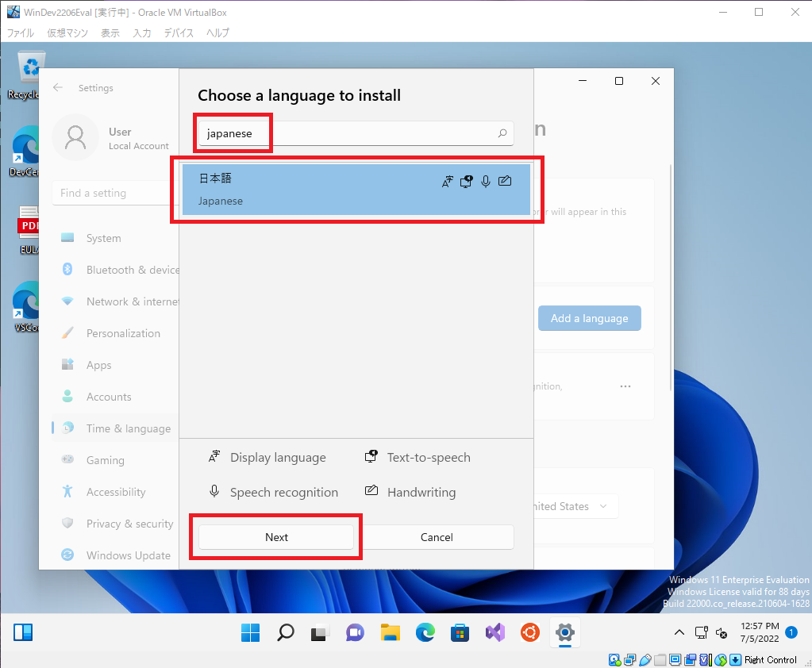812x668 pixels.
Task: Launch Visual Studio from the taskbar
Action: pos(495,632)
